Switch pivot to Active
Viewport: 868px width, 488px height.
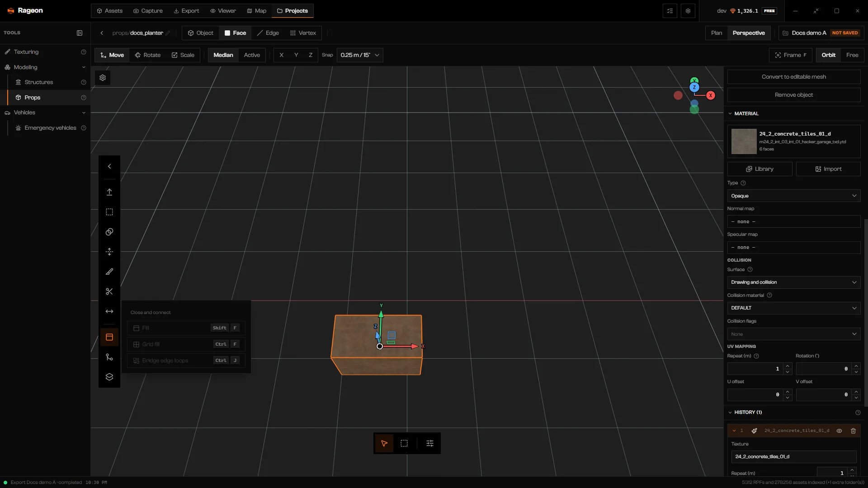[252, 55]
